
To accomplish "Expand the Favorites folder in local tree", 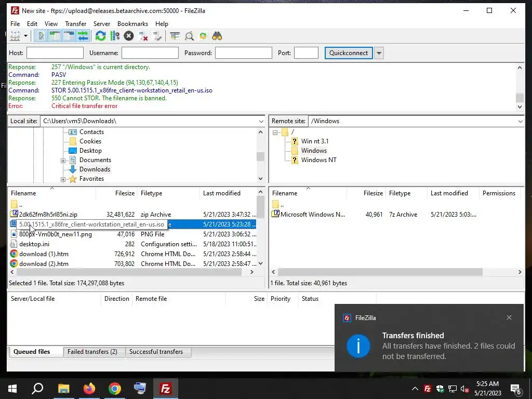I will coord(63,179).
